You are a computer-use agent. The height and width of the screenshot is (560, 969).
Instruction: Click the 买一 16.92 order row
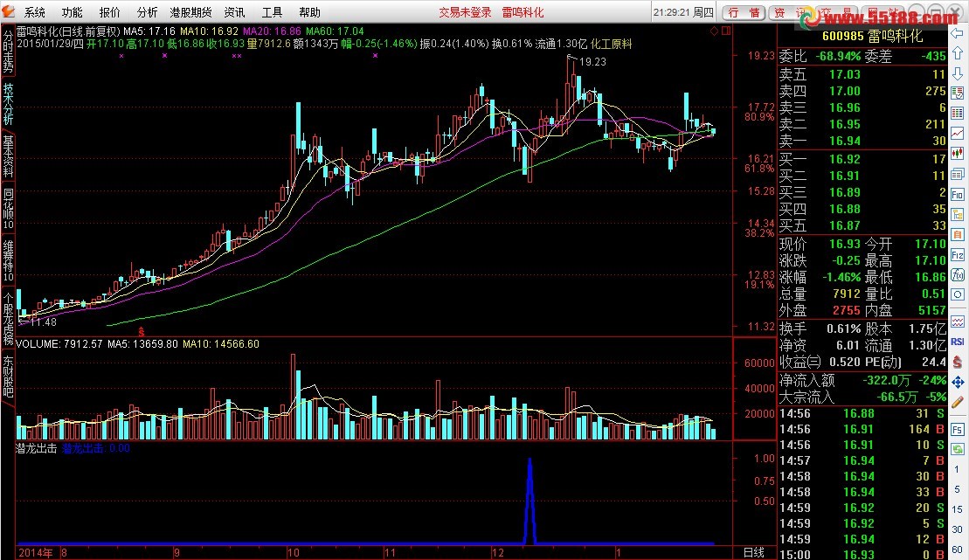[x=862, y=159]
